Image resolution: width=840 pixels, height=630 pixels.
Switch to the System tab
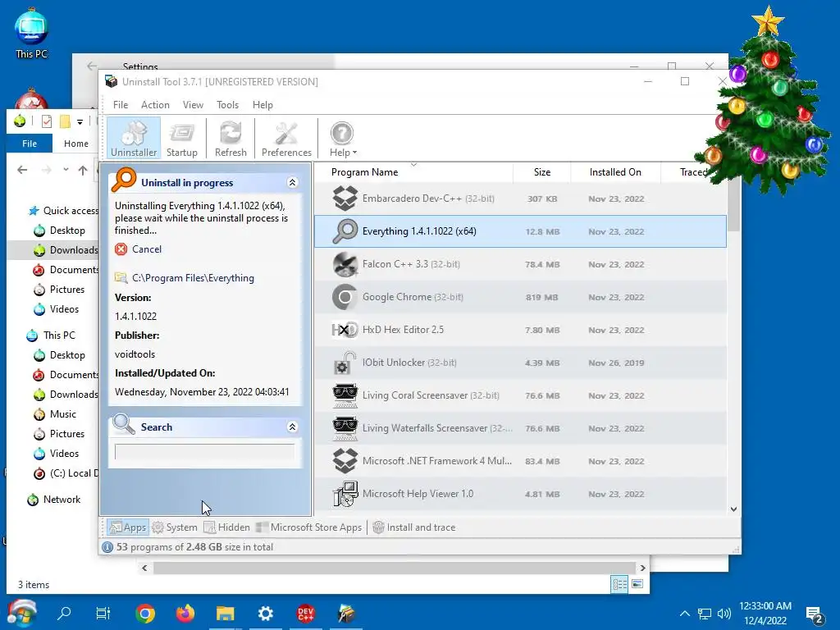coord(175,527)
